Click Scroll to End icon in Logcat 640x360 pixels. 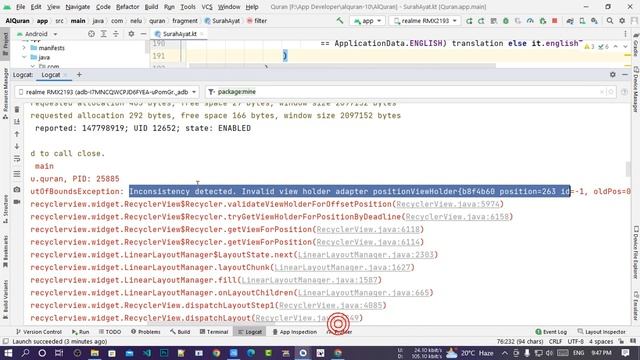[x=17, y=122]
